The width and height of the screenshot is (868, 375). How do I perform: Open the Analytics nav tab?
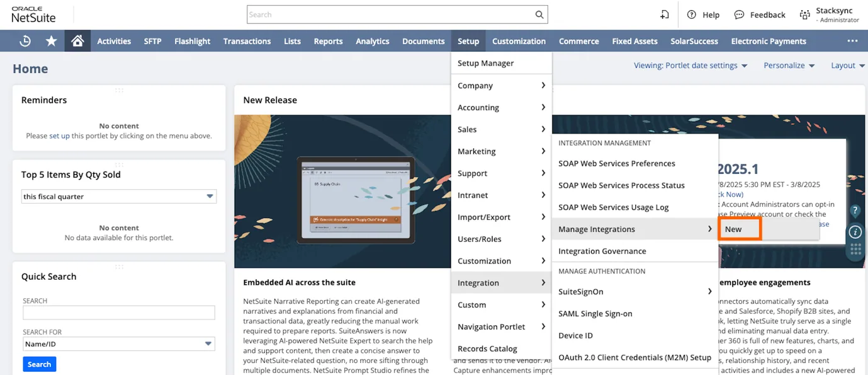pos(372,41)
